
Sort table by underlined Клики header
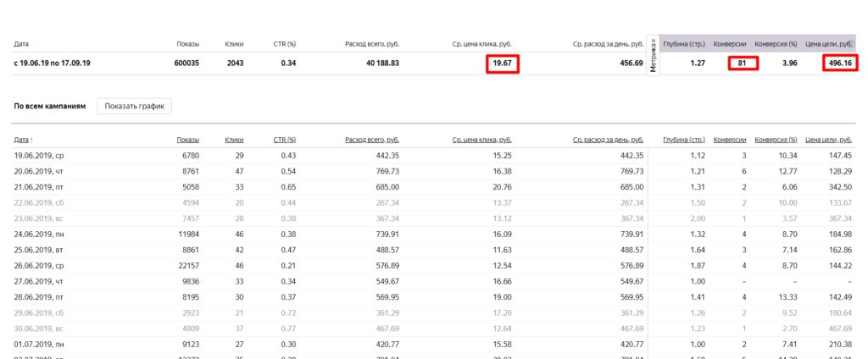(234, 139)
